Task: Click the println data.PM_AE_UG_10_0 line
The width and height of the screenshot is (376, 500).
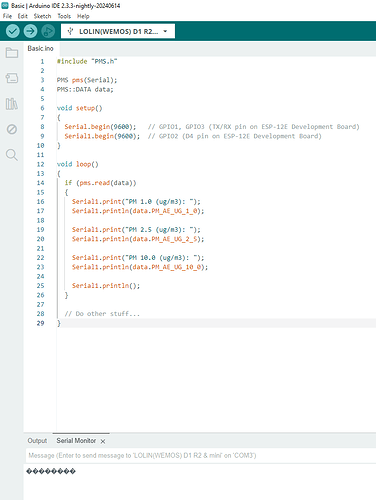Action: coord(140,267)
